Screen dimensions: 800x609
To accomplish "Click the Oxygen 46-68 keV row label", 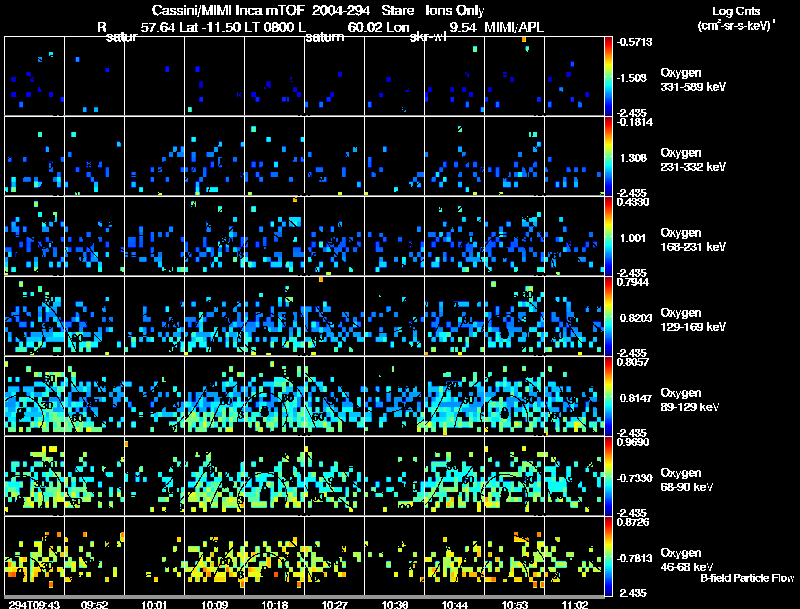I will pos(687,560).
